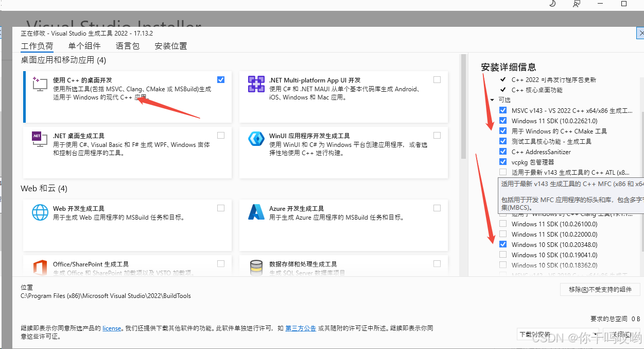Open the 第三方公告 link
Viewport: 644px width, 349px height.
click(x=301, y=328)
